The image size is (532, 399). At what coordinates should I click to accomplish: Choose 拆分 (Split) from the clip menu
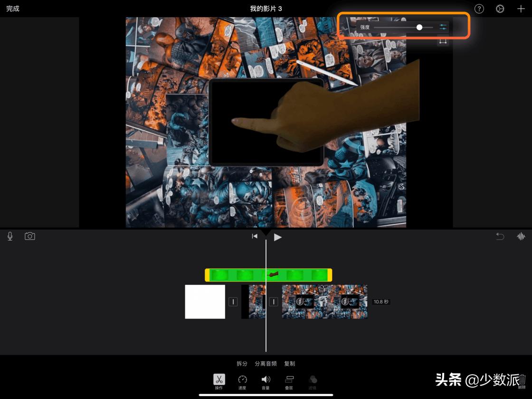[242, 363]
